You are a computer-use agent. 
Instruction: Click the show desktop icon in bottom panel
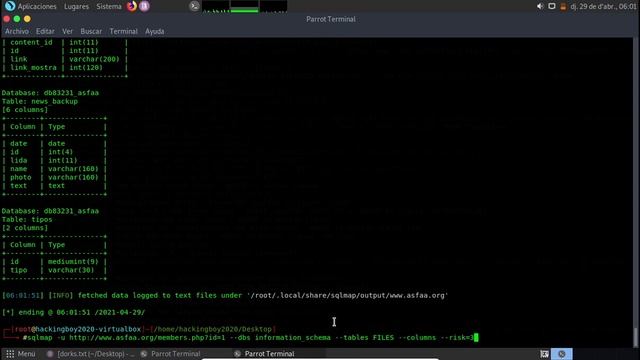click(x=544, y=354)
